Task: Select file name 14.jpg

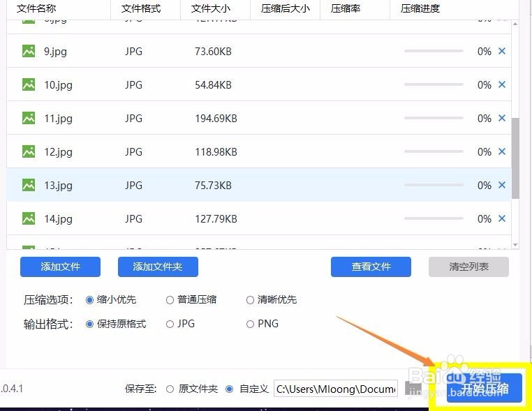Action: pos(58,219)
